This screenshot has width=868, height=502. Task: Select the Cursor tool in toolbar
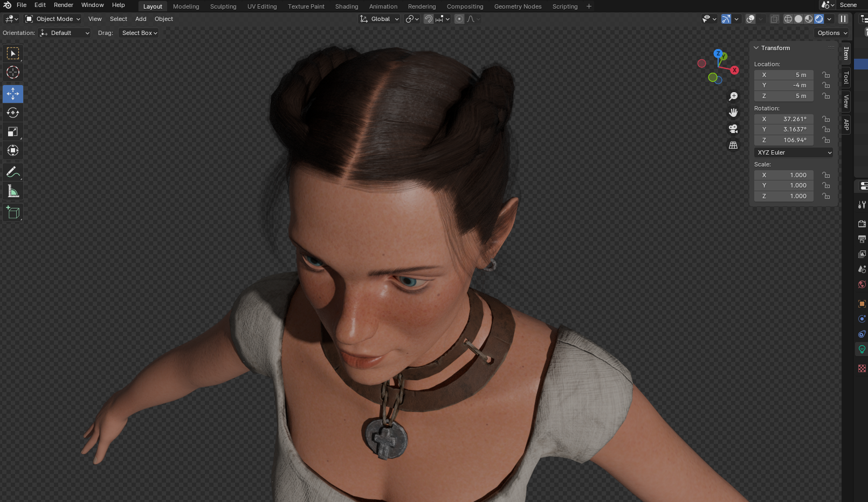[x=13, y=72]
